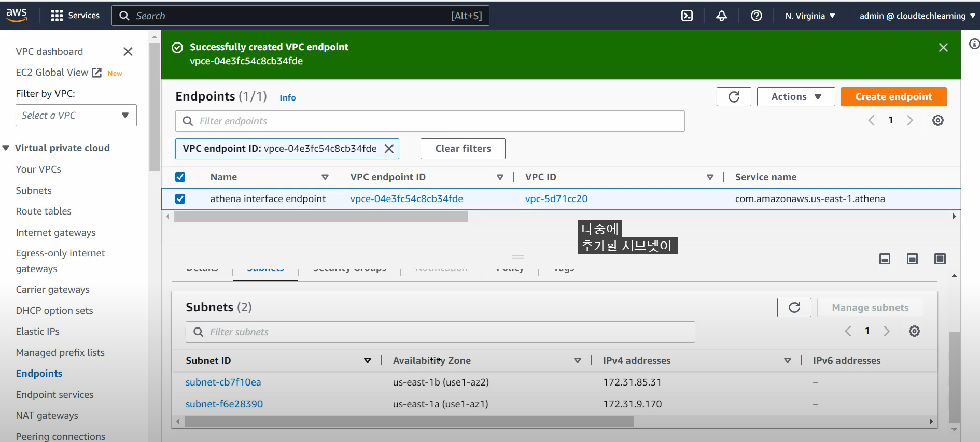Click the Clear filters button
Screen dimensions: 980x442
click(463, 149)
